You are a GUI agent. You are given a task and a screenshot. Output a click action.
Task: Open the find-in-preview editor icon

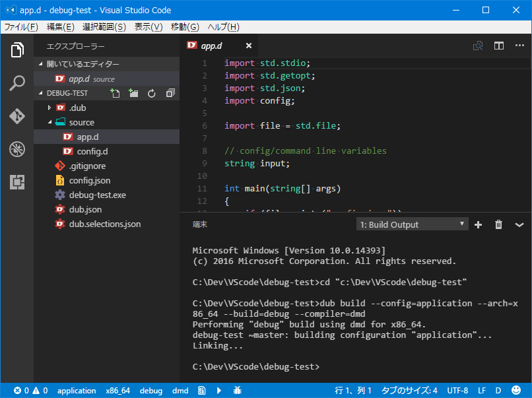click(478, 46)
